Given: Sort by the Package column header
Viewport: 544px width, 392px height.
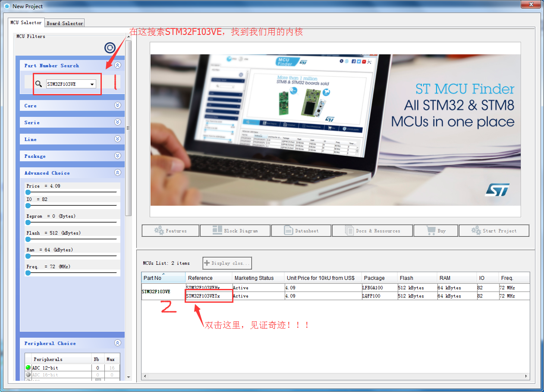Looking at the screenshot, I should (379, 278).
